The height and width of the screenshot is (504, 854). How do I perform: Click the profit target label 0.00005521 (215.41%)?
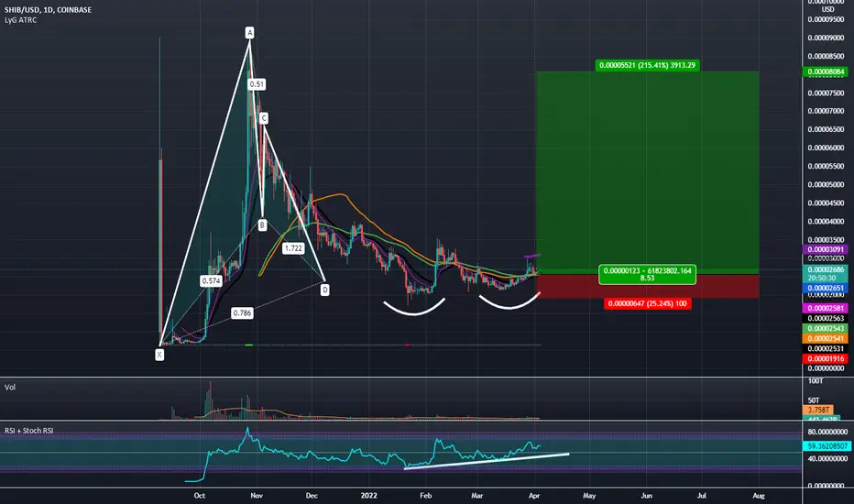(647, 65)
